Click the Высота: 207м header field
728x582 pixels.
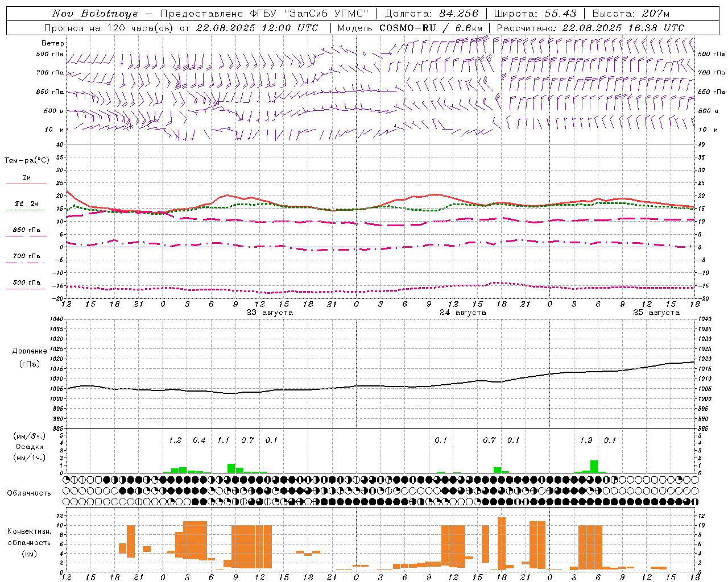[631, 14]
